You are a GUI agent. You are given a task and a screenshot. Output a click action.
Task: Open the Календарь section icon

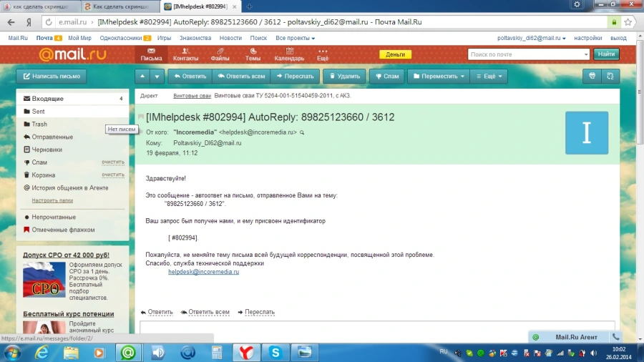point(289,54)
